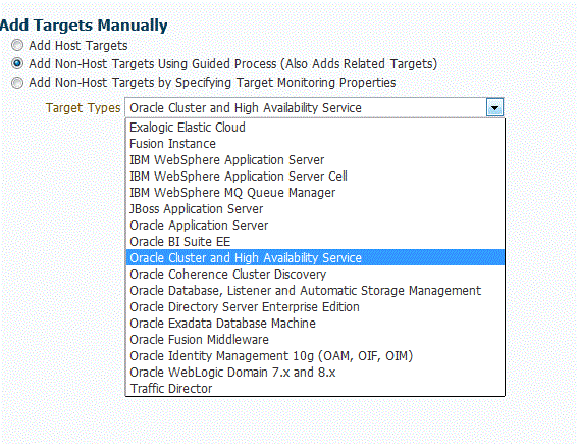Select the Oracle Application Server entry

click(x=315, y=225)
